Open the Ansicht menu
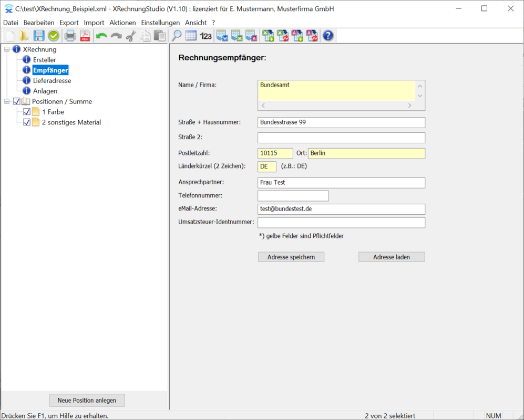The width and height of the screenshot is (524, 420). (x=196, y=23)
